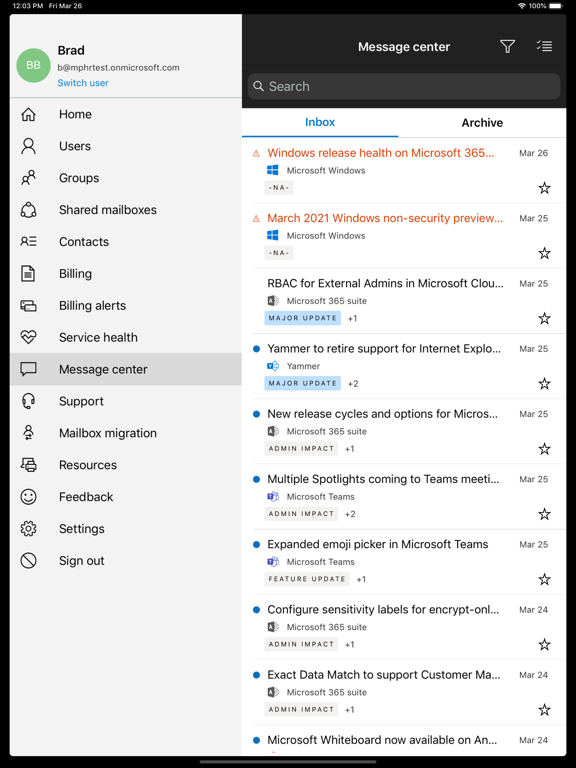Click the Switch user link
This screenshot has width=576, height=768.
click(83, 83)
